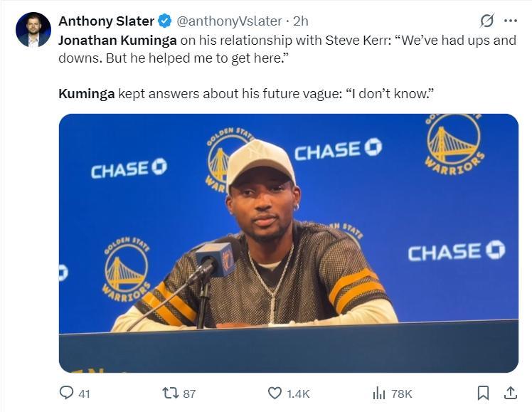Bookmark this Anthony Slater post
Viewport: 532px width, 412px height.
tap(483, 393)
